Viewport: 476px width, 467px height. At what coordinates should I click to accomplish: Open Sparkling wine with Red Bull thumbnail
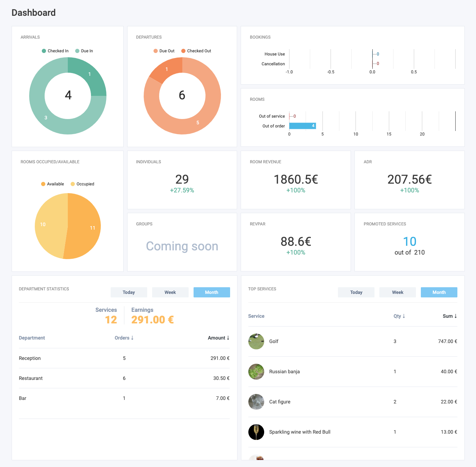click(x=256, y=432)
